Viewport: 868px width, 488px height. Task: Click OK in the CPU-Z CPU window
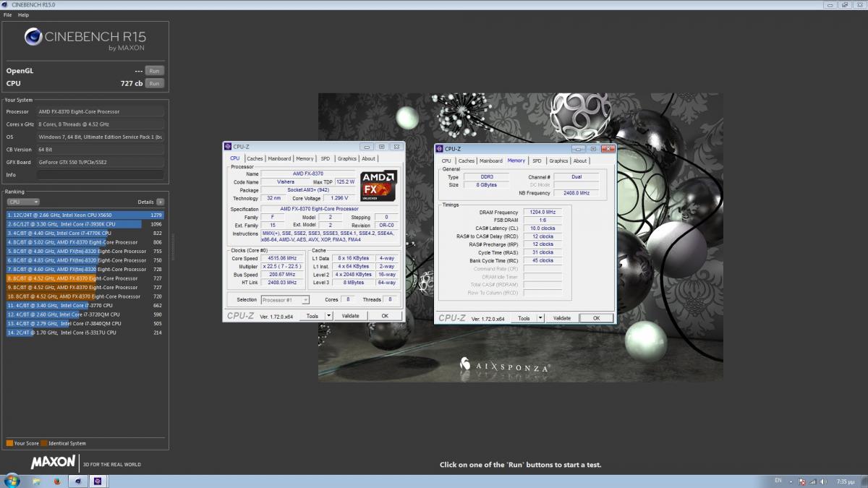[385, 316]
